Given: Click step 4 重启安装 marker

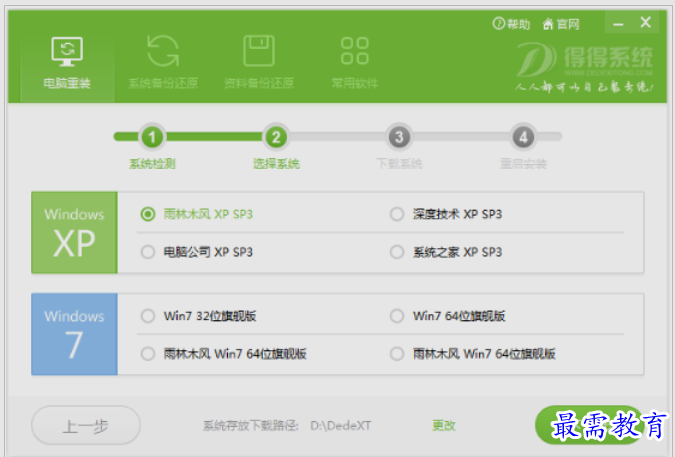Looking at the screenshot, I should click(523, 137).
